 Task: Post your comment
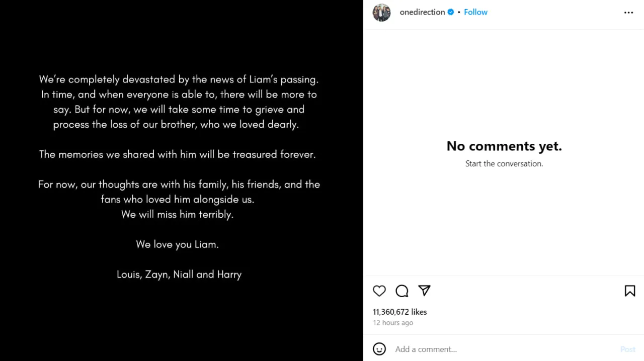point(627,348)
